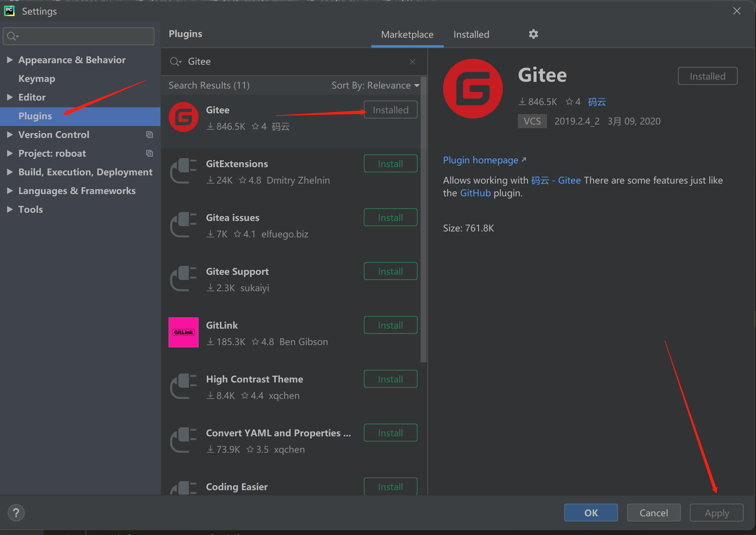The width and height of the screenshot is (756, 535).
Task: Expand Appearance & Behavior tree node
Action: (10, 60)
